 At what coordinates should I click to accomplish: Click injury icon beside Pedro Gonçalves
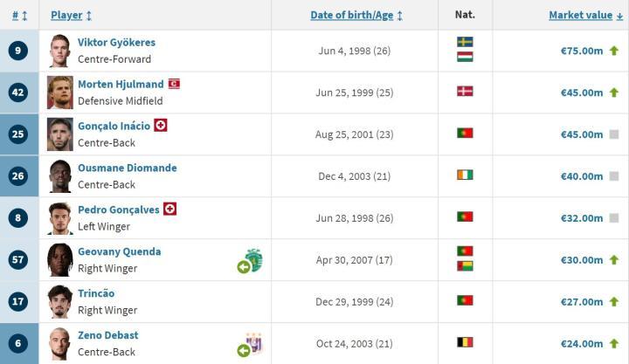pyautogui.click(x=170, y=209)
